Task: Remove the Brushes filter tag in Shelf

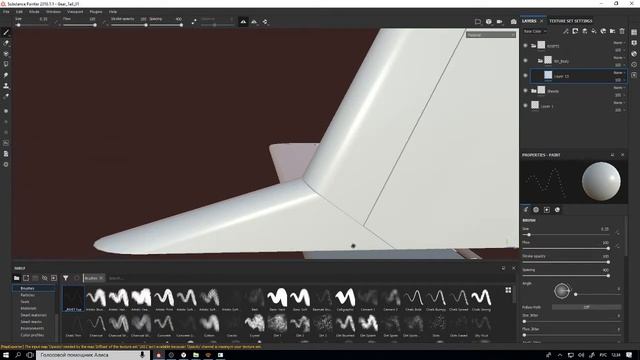Action: 102,278
